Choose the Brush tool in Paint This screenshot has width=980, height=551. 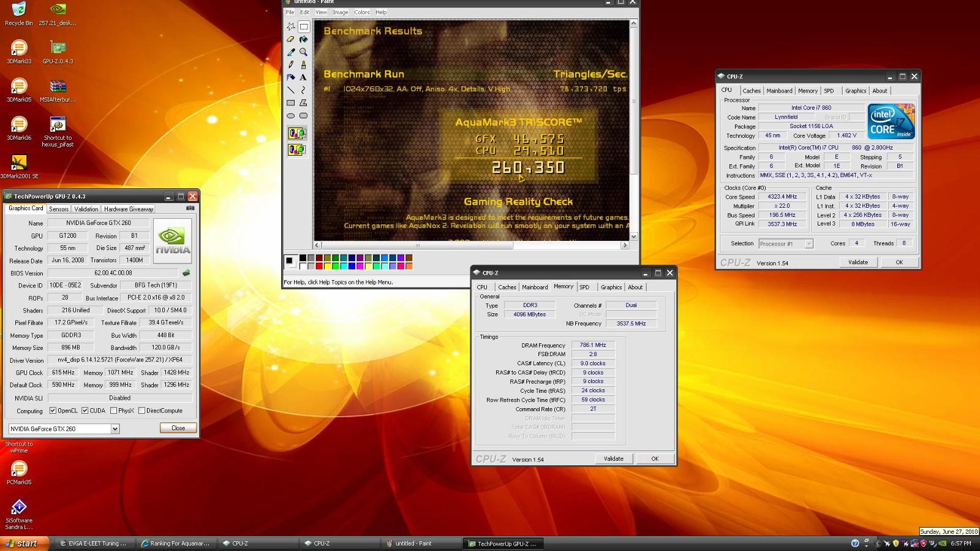point(303,64)
